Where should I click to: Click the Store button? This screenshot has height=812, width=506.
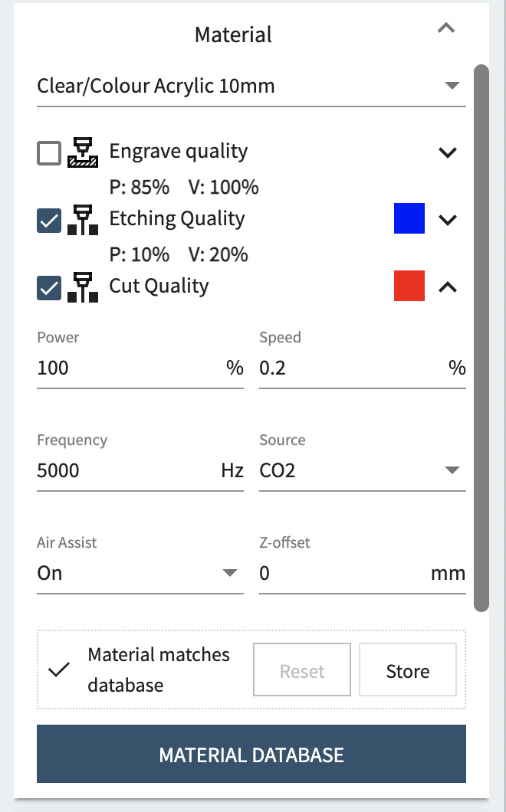click(x=407, y=671)
